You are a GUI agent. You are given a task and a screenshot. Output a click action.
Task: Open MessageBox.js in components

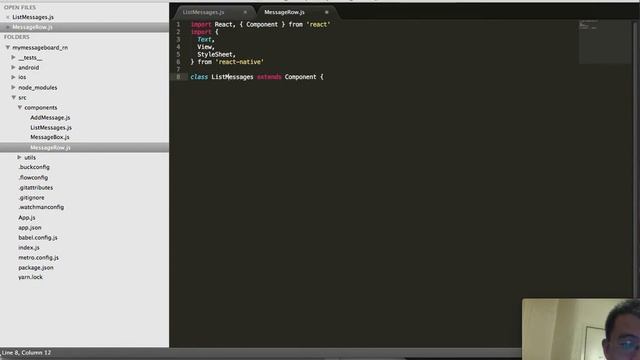point(50,137)
